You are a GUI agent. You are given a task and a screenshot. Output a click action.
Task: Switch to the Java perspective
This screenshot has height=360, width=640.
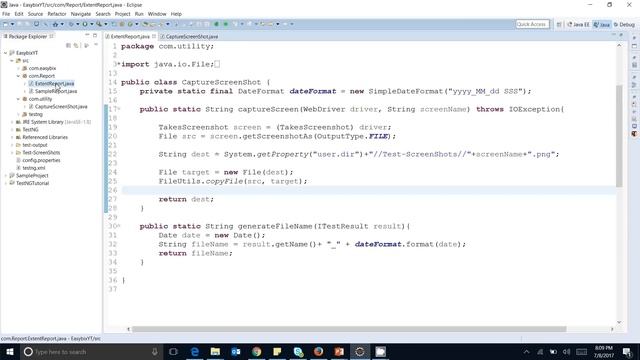tap(602, 24)
